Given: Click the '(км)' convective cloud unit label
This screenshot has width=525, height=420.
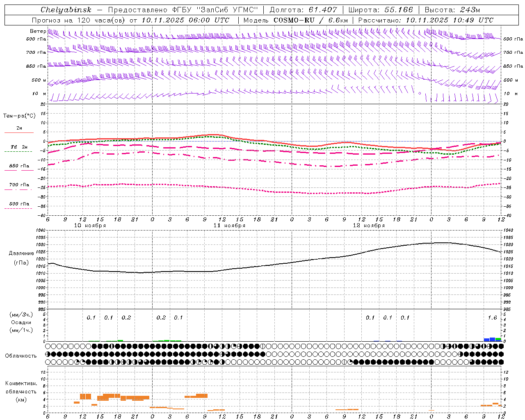Looking at the screenshot, I should 21,399.
